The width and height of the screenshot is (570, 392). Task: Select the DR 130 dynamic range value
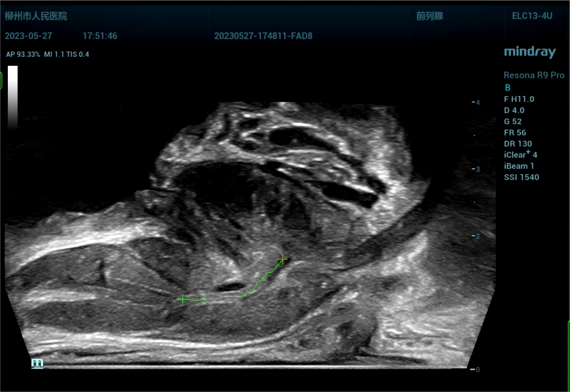coord(518,144)
